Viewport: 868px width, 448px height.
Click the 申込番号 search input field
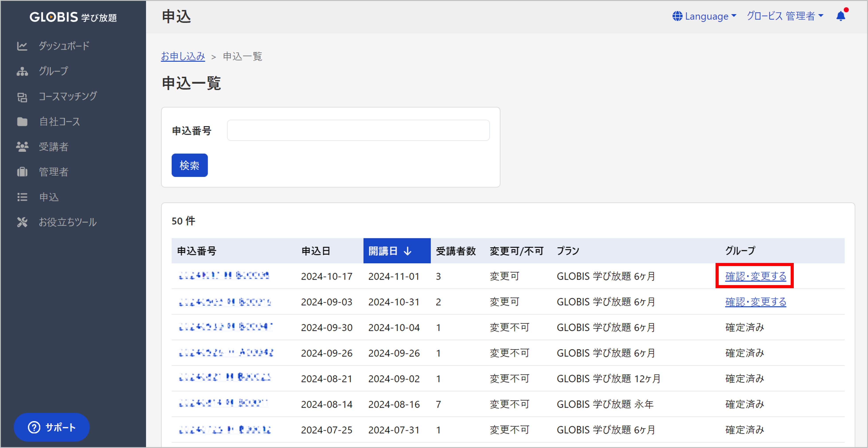pos(358,131)
